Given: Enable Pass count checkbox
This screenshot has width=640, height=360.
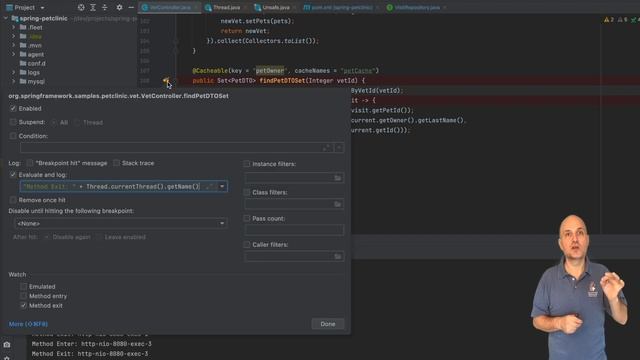Looking at the screenshot, I should [247, 218].
